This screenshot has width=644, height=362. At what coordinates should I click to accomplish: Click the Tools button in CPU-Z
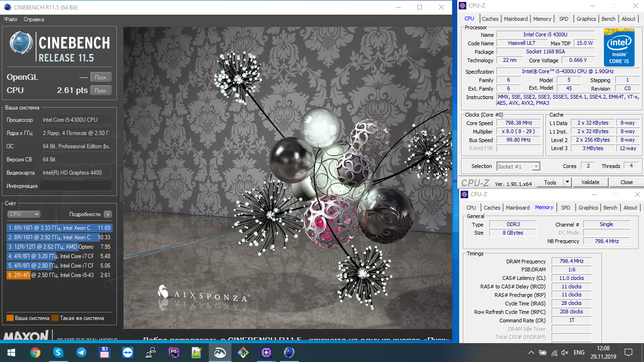click(550, 182)
